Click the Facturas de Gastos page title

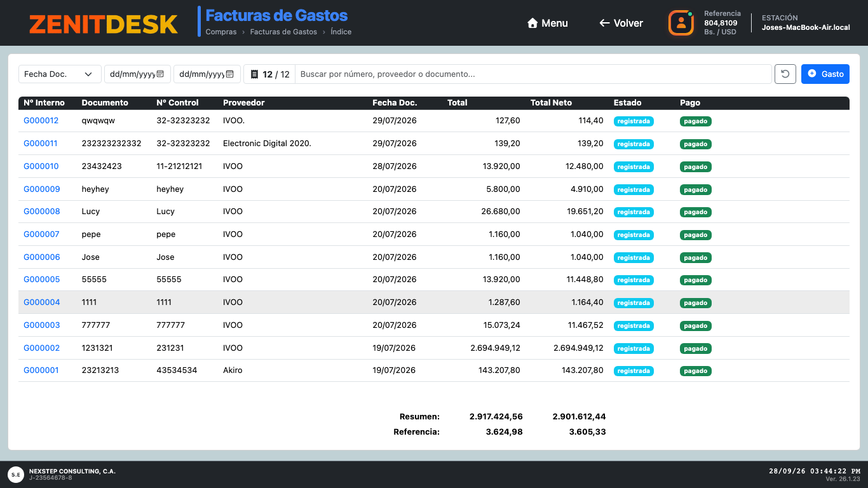coord(276,16)
